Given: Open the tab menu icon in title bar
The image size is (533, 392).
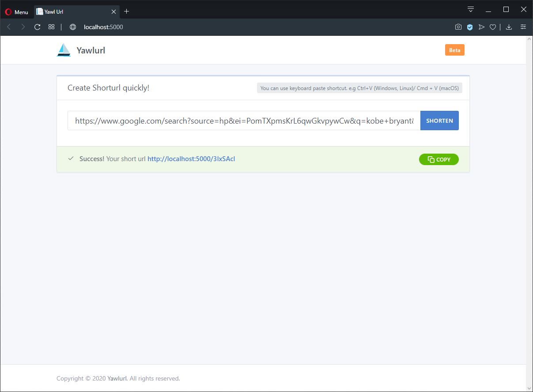Looking at the screenshot, I should 471,9.
